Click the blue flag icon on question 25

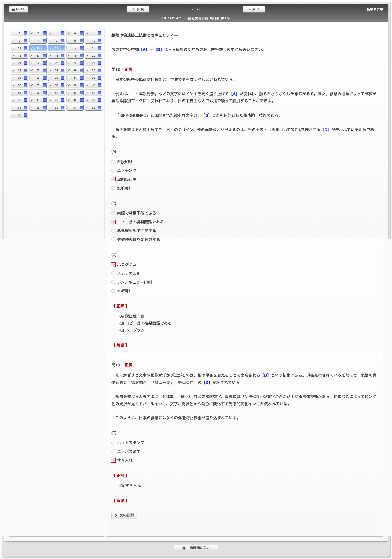tap(100, 63)
